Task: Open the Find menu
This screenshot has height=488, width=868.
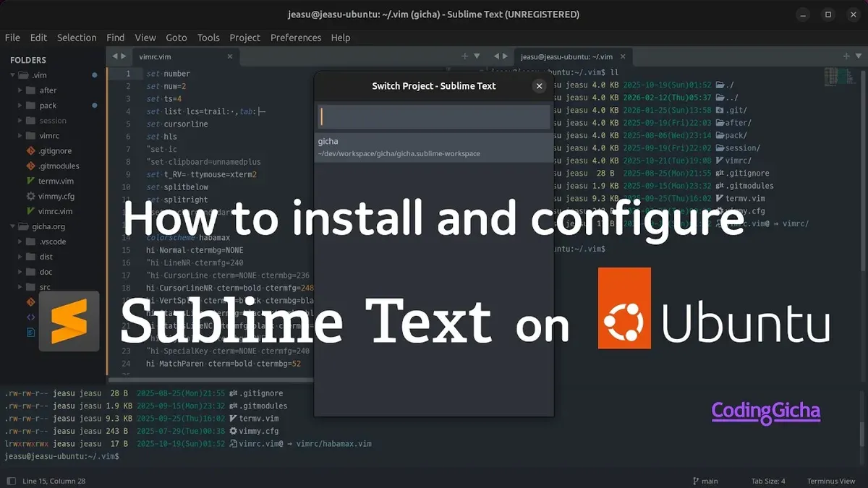Action: 116,38
